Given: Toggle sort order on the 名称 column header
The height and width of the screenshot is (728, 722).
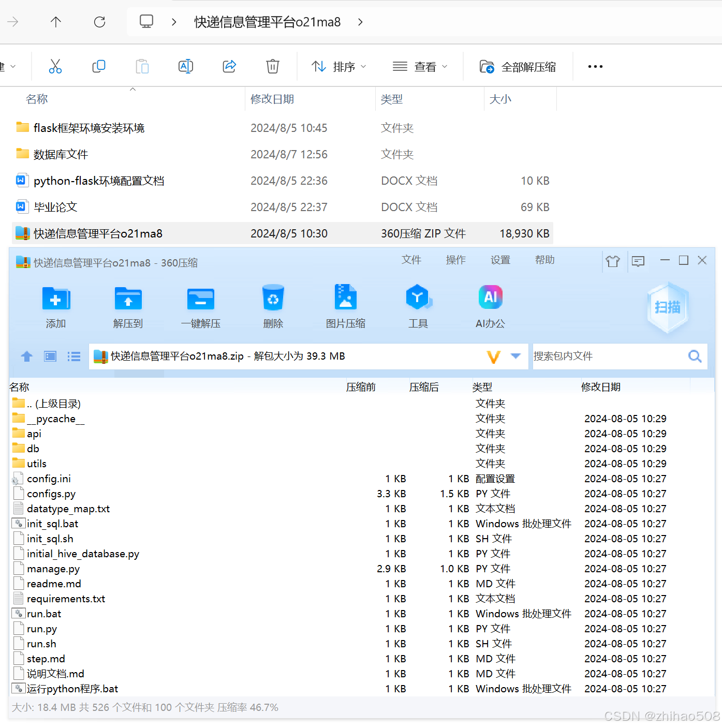Looking at the screenshot, I should click(37, 98).
